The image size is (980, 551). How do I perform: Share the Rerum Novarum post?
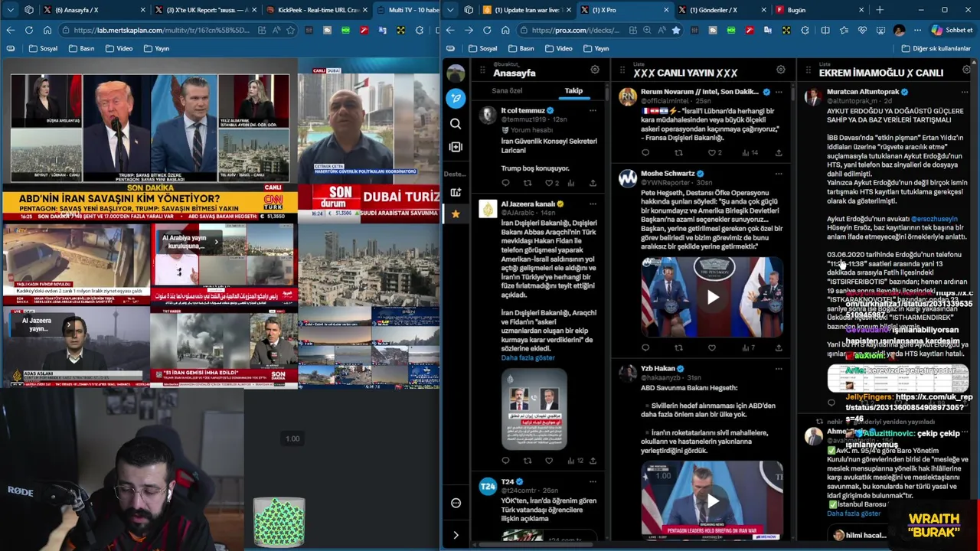coord(779,152)
